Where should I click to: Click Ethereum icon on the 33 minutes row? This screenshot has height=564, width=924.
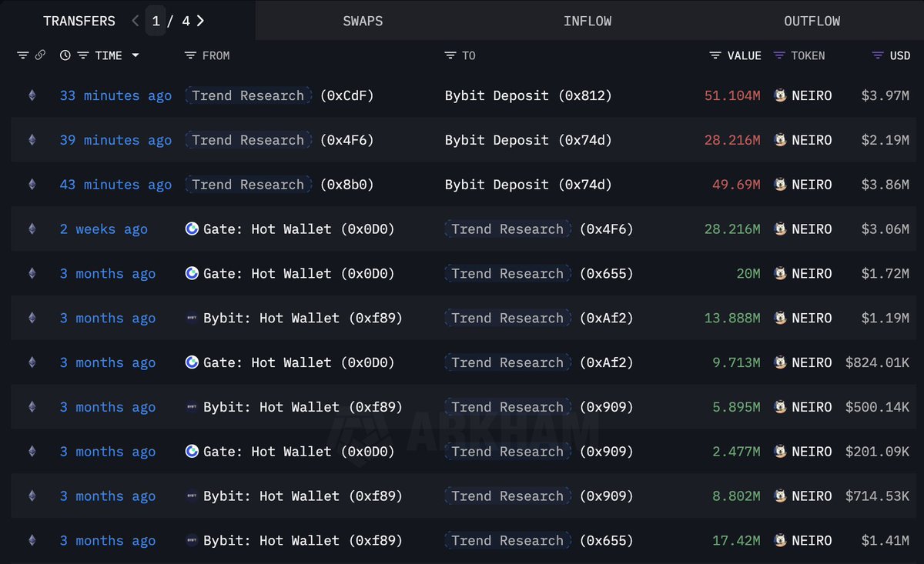click(x=32, y=95)
